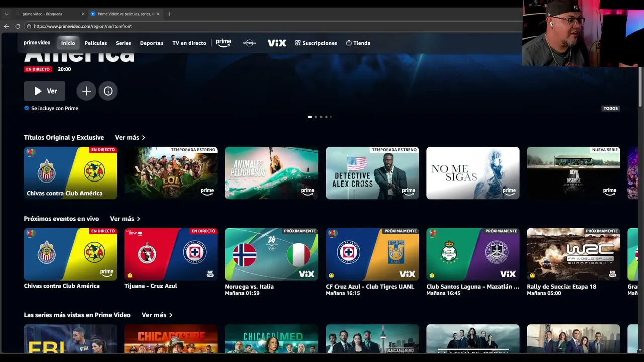Select the Inicio navigation tab
Screen dimensions: 644x362
point(68,43)
